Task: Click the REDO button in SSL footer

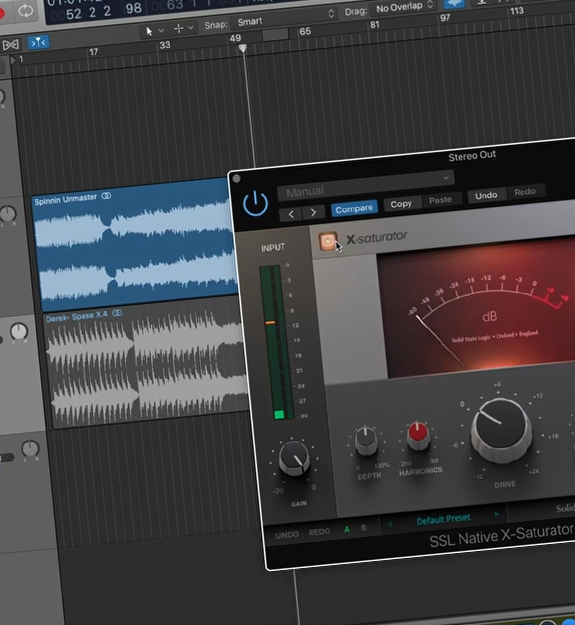Action: tap(319, 532)
